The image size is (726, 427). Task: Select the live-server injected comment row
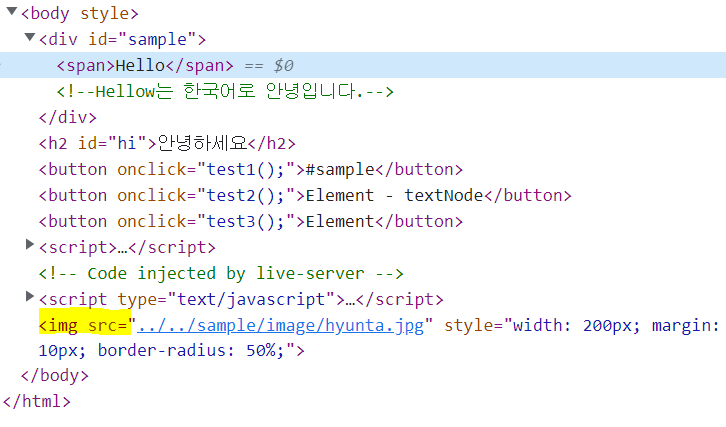pos(221,273)
